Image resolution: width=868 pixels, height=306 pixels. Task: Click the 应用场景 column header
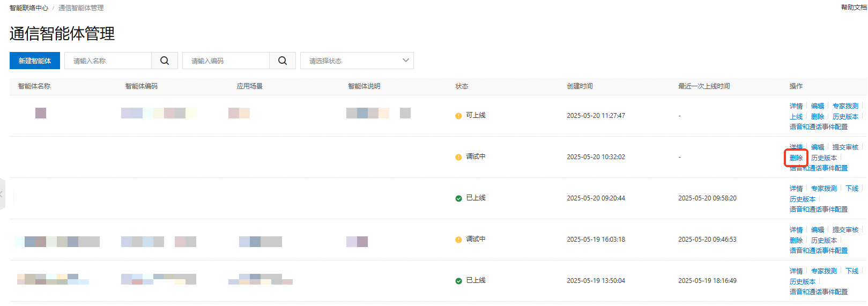point(250,86)
